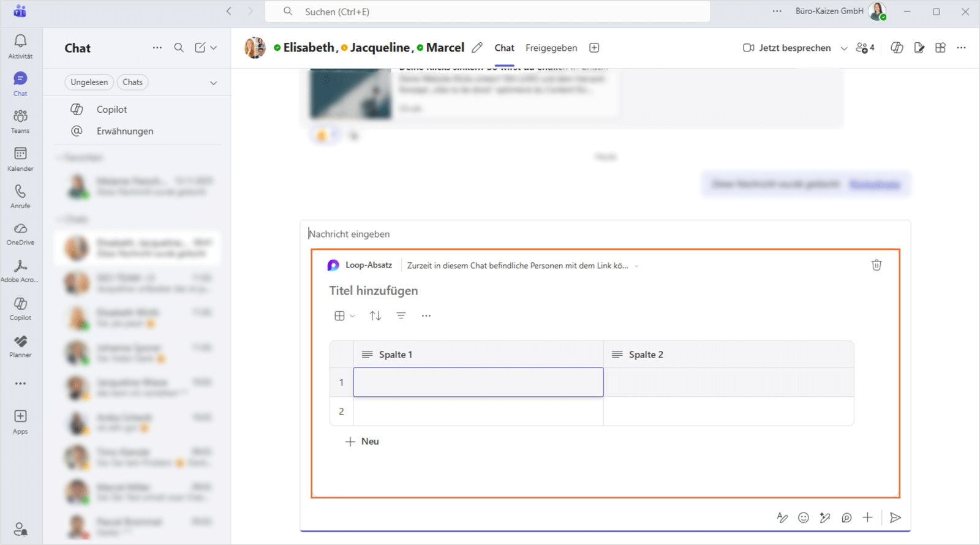This screenshot has width=980, height=545.
Task: Toggle the Chats filter chip
Action: click(x=132, y=82)
